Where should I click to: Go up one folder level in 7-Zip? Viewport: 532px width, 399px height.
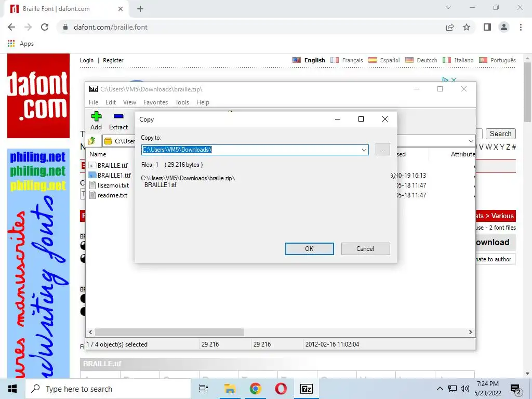tap(91, 141)
